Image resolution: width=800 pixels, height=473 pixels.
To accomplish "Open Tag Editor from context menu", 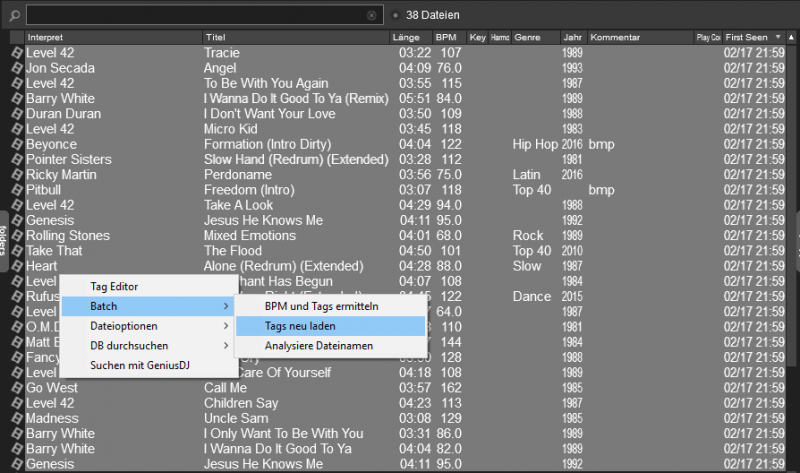I will (114, 287).
